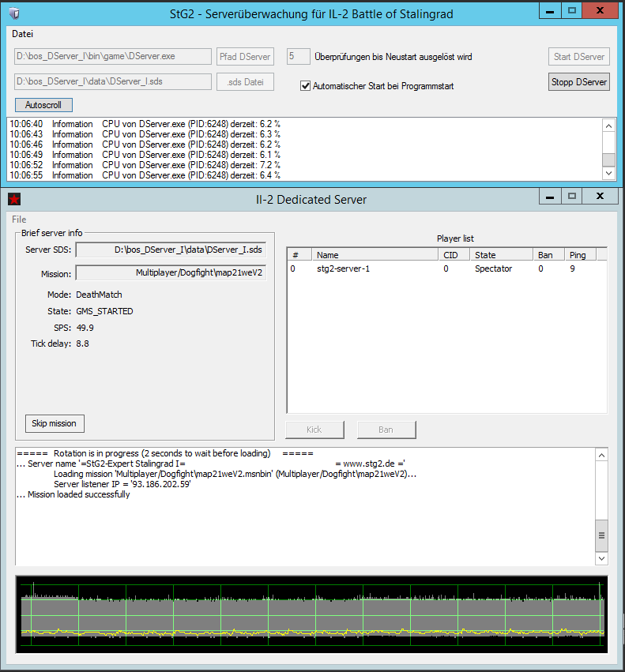
Task: Minimize the Il-2 Dedicated Server window
Action: pos(550,197)
